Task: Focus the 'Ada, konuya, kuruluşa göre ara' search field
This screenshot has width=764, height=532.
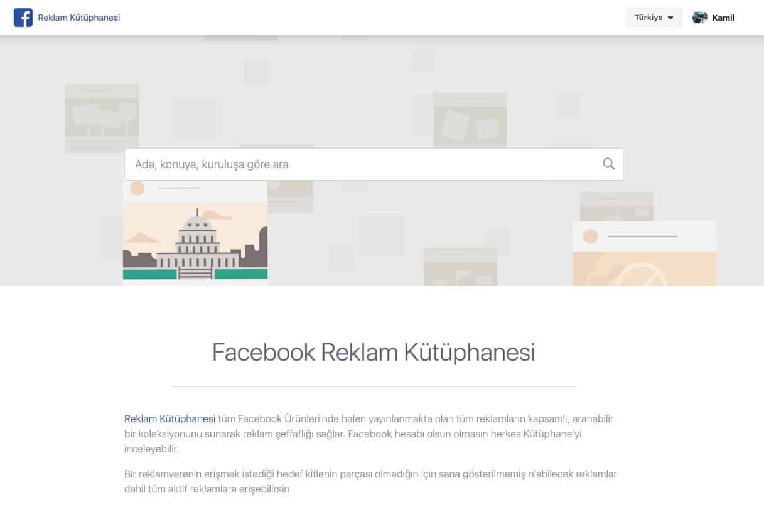Action: pos(374,164)
